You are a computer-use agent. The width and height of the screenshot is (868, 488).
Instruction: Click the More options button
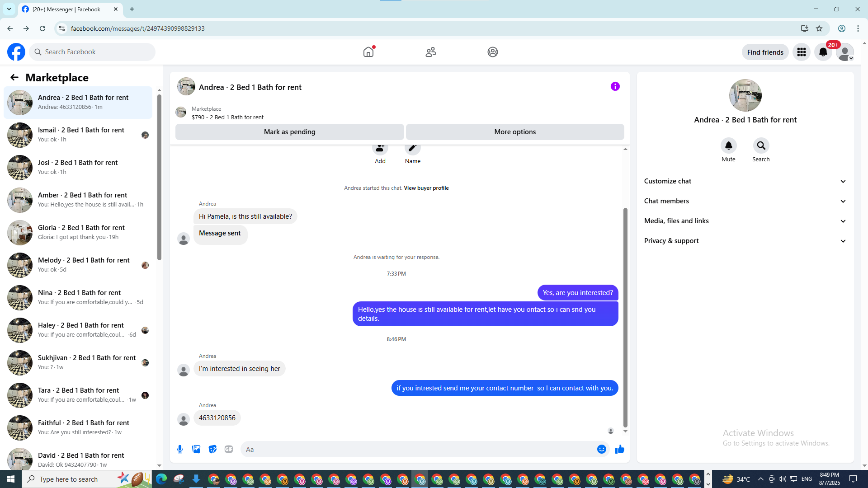(515, 132)
